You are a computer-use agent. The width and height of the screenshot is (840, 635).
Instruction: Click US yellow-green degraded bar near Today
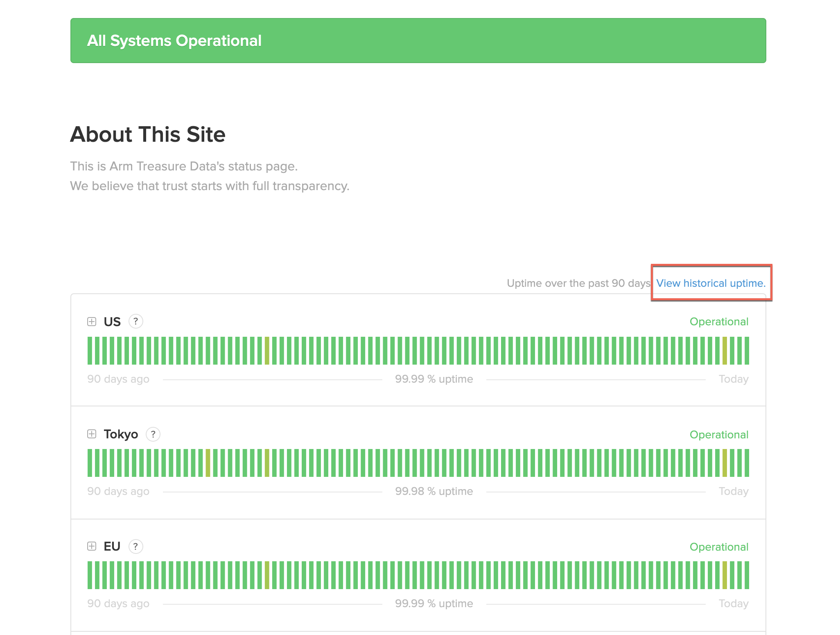[725, 351]
